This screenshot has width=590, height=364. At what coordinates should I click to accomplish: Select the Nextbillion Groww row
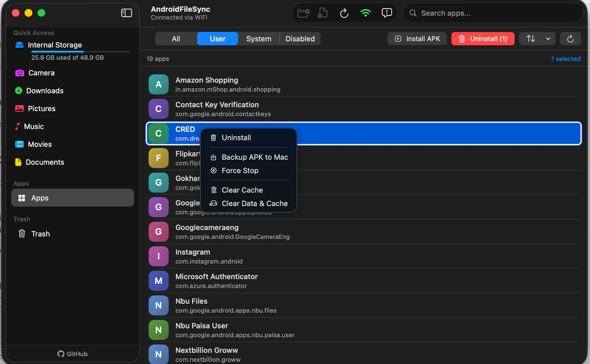pyautogui.click(x=364, y=354)
